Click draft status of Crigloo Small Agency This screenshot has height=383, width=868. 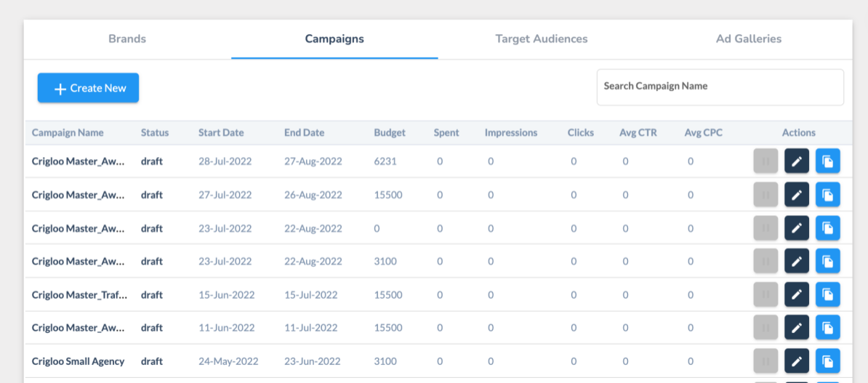[x=152, y=361]
